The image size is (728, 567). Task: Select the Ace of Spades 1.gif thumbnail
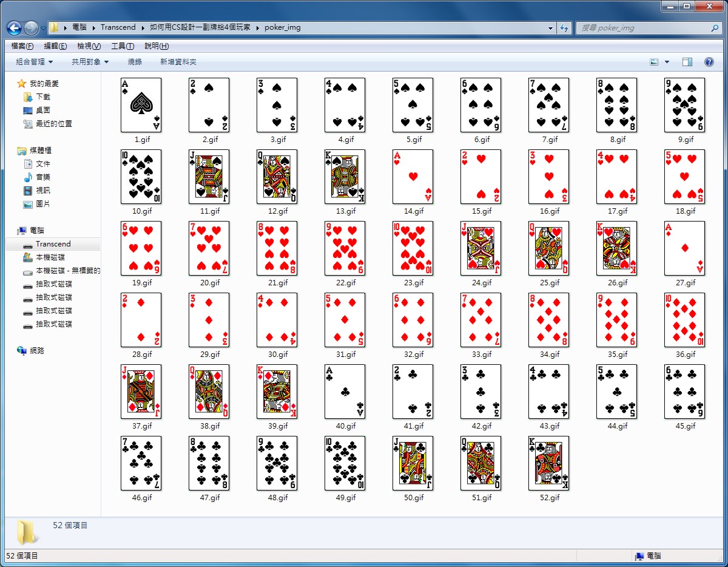click(141, 105)
